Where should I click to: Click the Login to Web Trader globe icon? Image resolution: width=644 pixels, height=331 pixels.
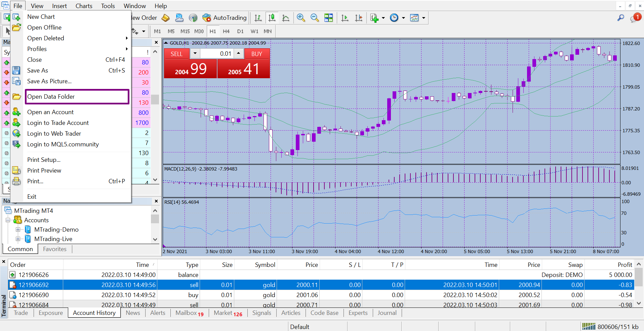[x=16, y=134]
